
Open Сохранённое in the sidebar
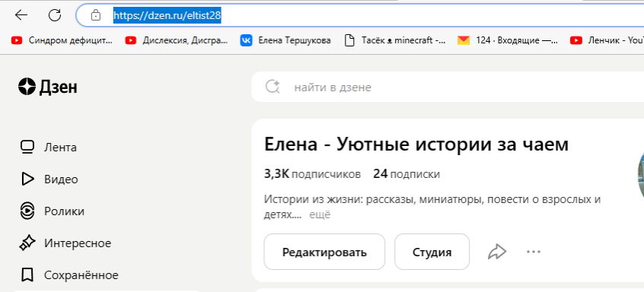tap(69, 275)
